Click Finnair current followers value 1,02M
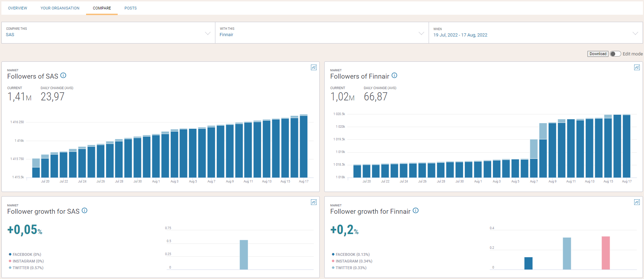Viewport: 644px width, 279px height. click(x=342, y=97)
